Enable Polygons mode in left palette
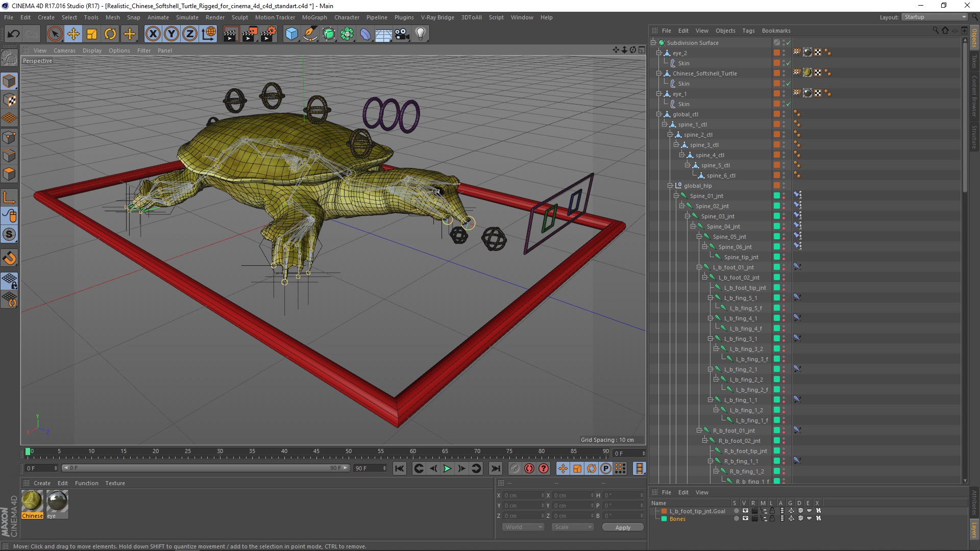This screenshot has width=980, height=551. [9, 174]
